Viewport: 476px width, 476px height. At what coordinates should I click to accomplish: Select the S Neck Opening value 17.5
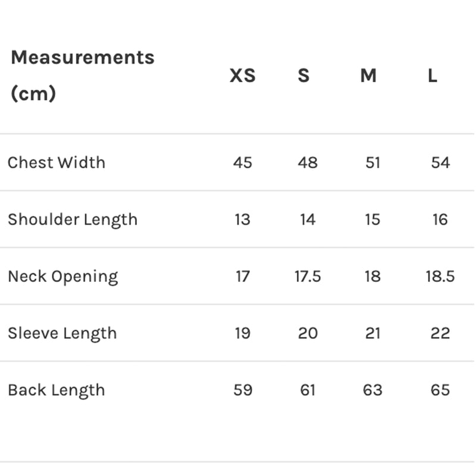[308, 277]
